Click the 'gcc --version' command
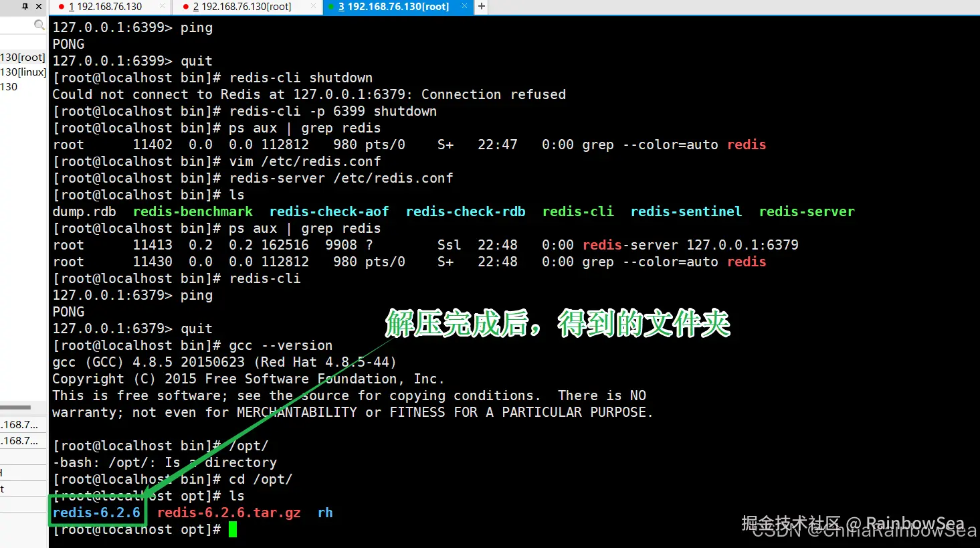The width and height of the screenshot is (980, 548). tap(281, 345)
